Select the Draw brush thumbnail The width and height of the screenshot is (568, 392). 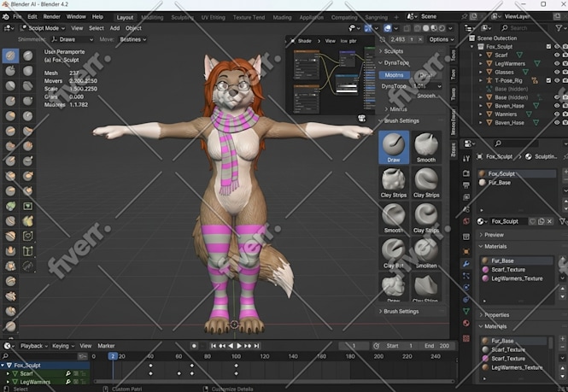(x=394, y=148)
